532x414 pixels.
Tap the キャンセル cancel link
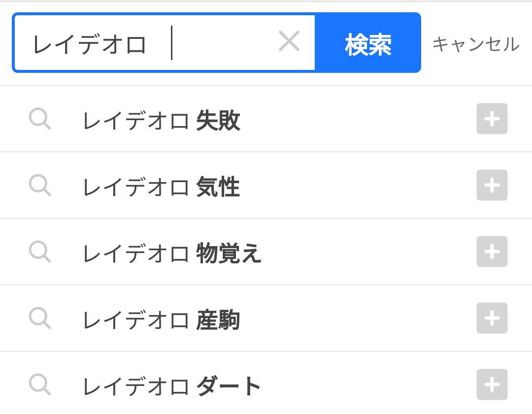click(475, 44)
